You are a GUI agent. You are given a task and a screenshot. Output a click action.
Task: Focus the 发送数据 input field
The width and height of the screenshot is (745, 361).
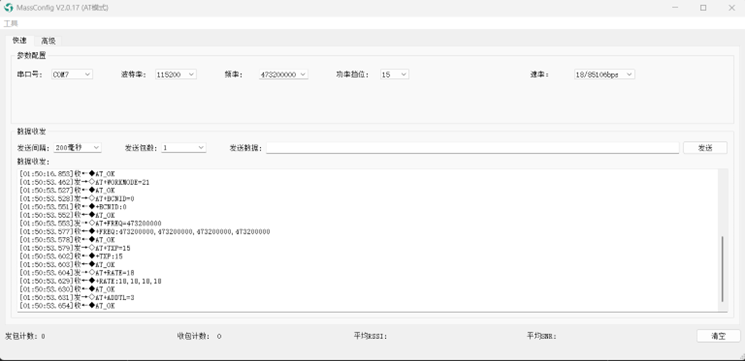(x=472, y=148)
